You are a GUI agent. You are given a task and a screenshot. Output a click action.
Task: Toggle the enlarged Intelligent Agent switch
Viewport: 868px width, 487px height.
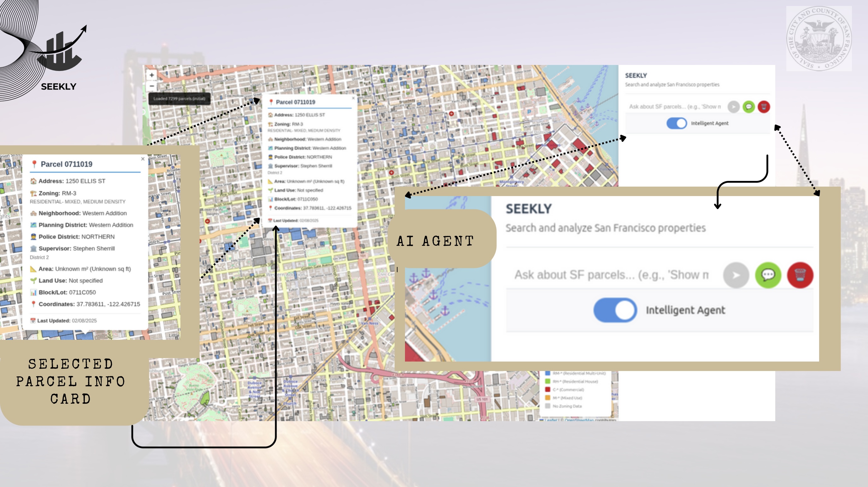(x=615, y=310)
